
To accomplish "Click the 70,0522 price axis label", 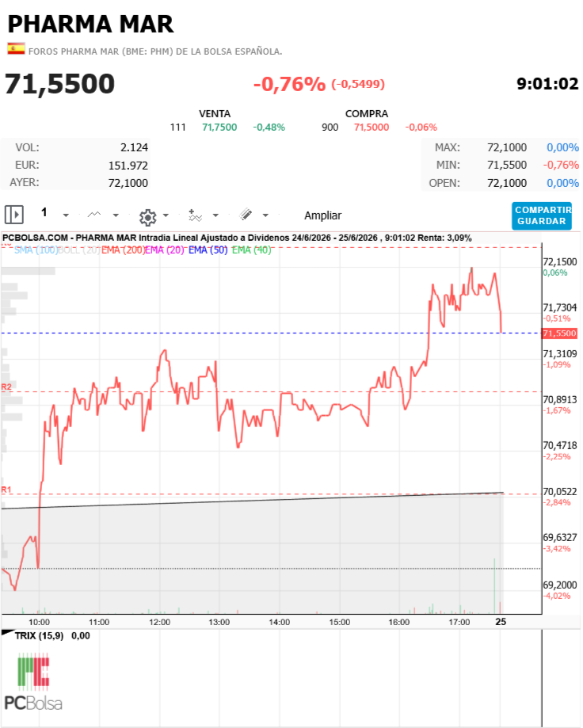I will [560, 492].
